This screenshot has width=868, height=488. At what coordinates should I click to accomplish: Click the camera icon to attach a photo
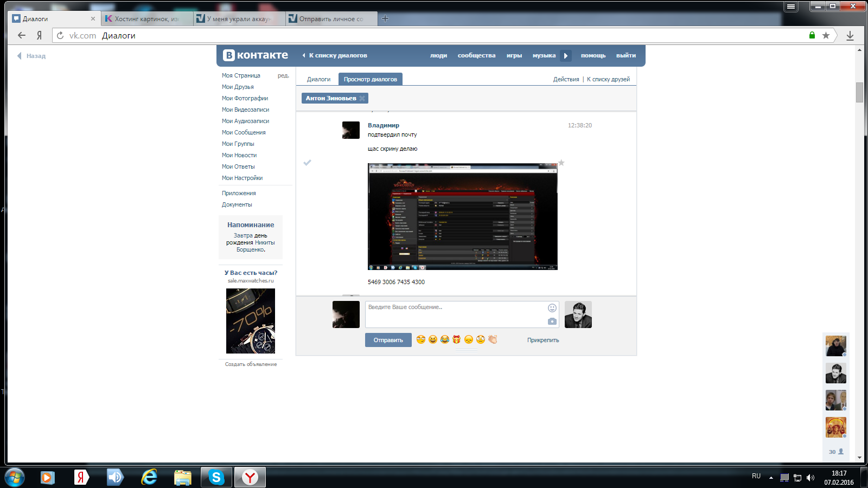point(552,322)
